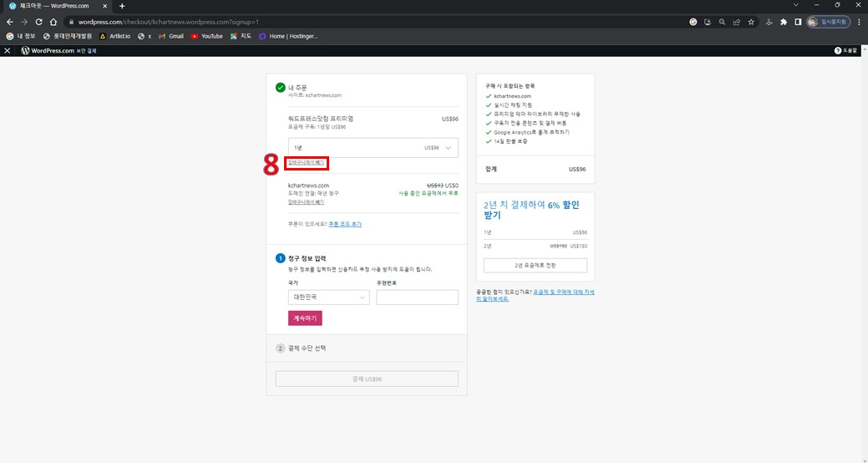Close the 체크아웃 — WordPress.com tab
868x463 pixels.
pos(104,6)
